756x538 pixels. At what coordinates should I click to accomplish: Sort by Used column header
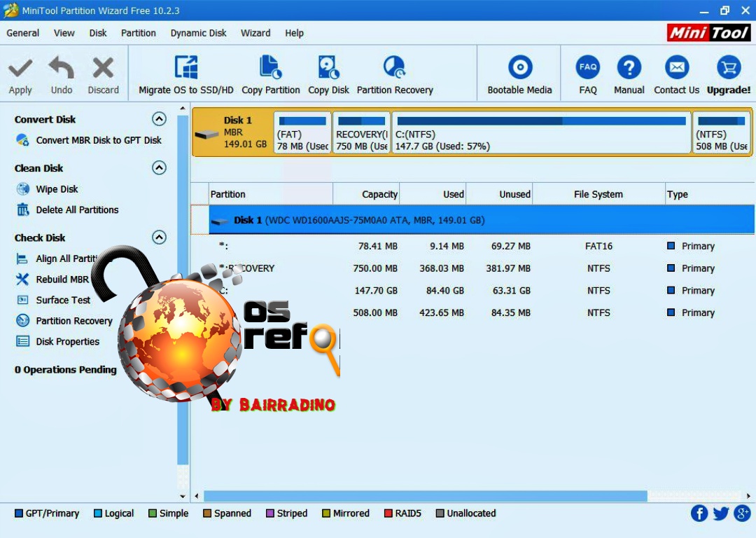433,194
